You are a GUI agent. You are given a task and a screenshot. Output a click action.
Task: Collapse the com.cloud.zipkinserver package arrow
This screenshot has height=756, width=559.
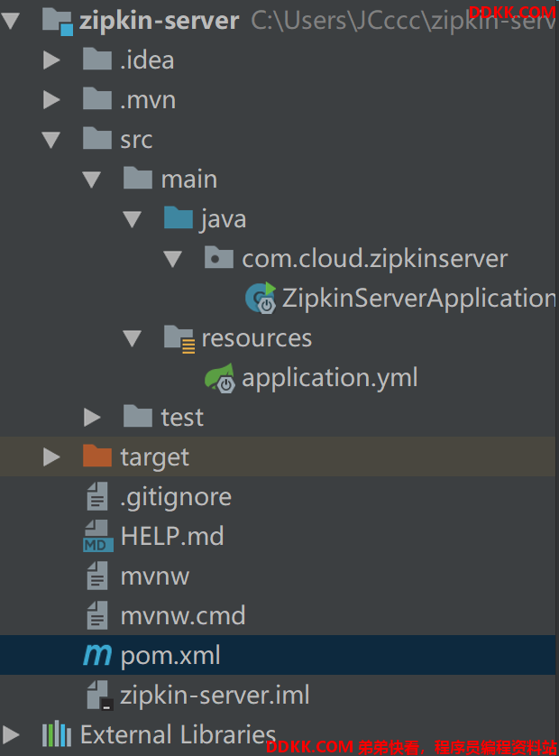[x=172, y=259]
